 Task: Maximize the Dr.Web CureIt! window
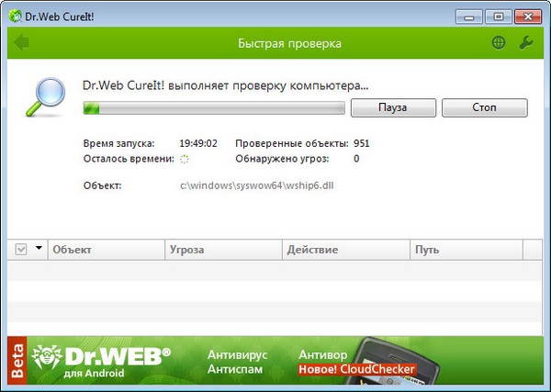click(499, 17)
